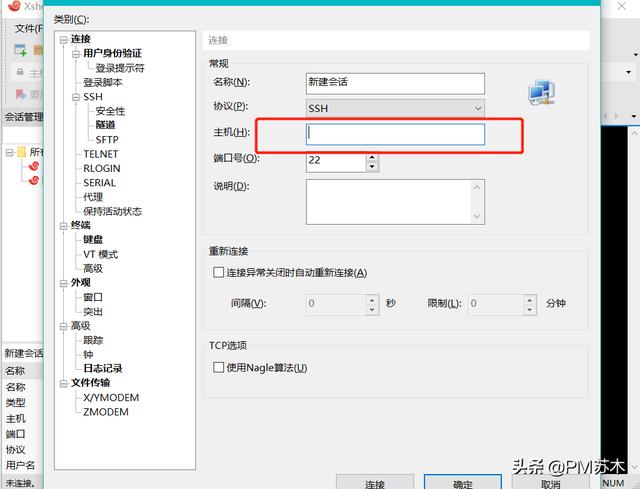
Task: Select SERIAL in category tree
Action: point(99,182)
